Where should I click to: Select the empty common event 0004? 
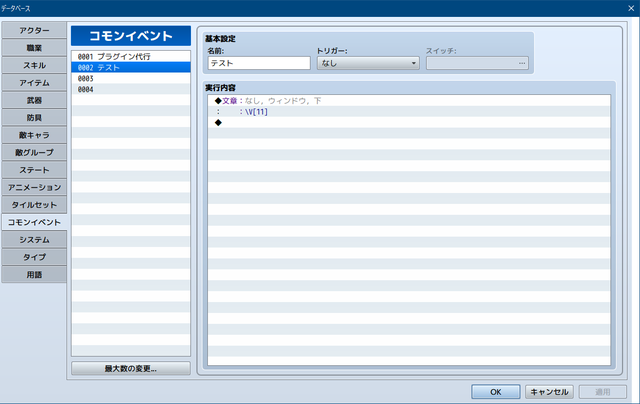[x=131, y=89]
